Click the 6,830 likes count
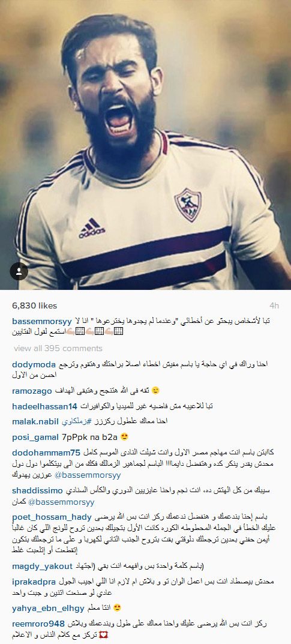The height and width of the screenshot is (644, 291). [34, 305]
